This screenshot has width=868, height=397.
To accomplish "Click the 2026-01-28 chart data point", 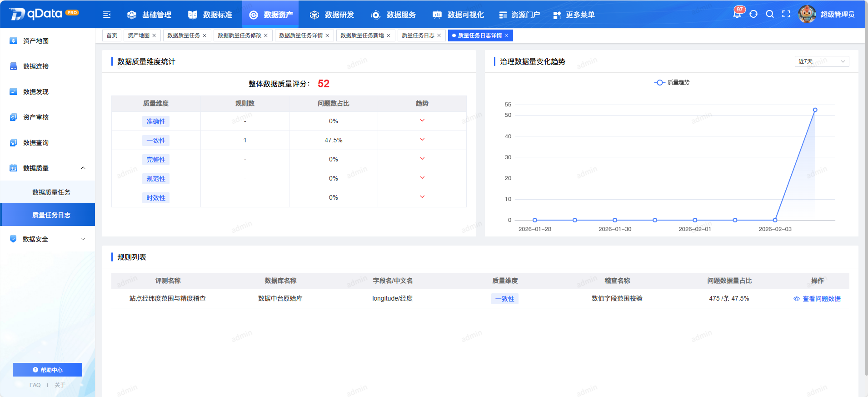I will tap(535, 220).
